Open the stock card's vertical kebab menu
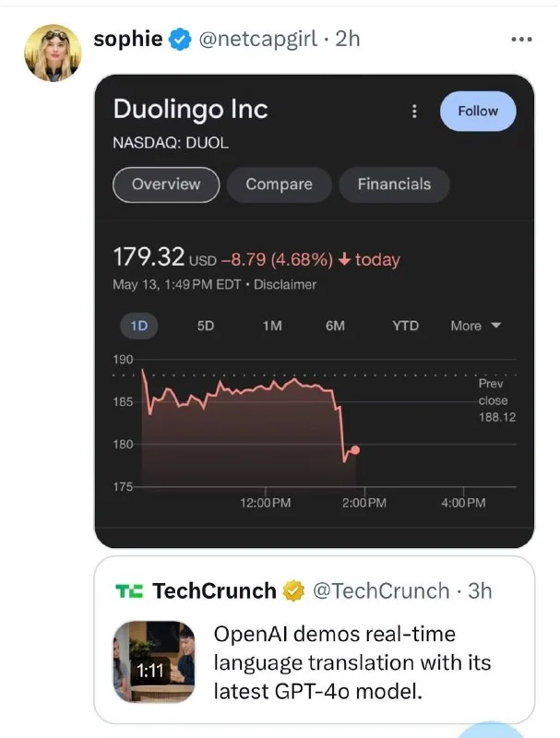 pos(414,111)
